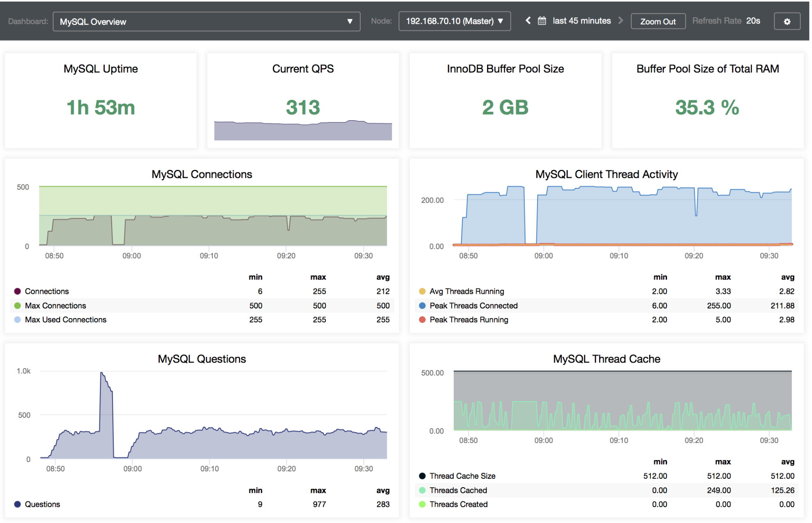Click Peak Threads Connected avg 211.88
Screen dimensions: 812x523
782,306
